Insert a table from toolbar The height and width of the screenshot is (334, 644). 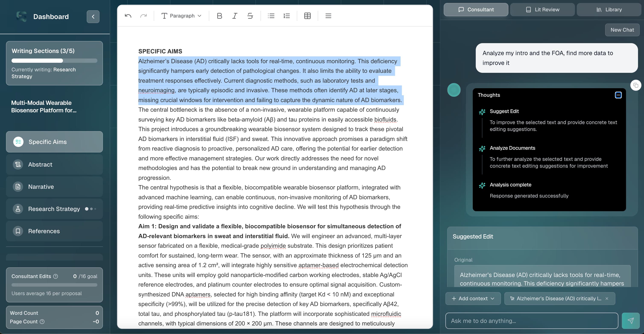(x=307, y=16)
